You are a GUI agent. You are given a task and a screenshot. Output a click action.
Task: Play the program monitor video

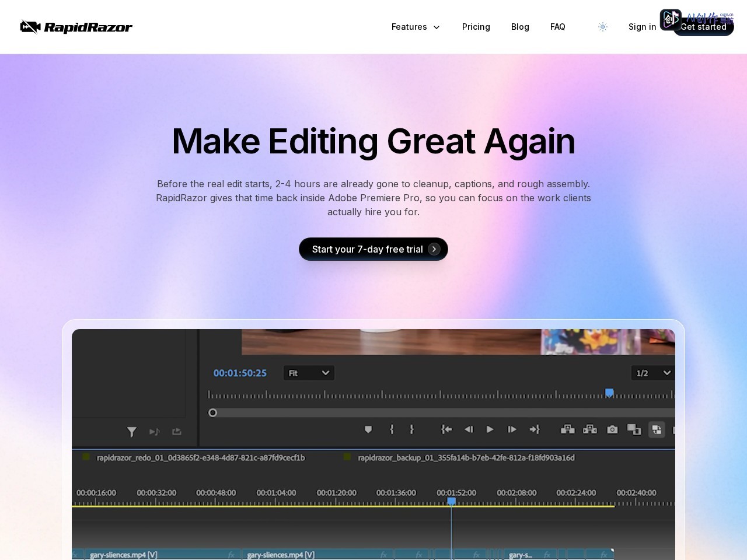490,429
